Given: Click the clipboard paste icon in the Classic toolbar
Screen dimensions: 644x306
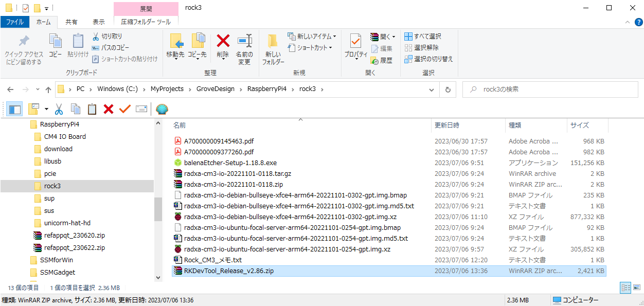Looking at the screenshot, I should pyautogui.click(x=92, y=109).
